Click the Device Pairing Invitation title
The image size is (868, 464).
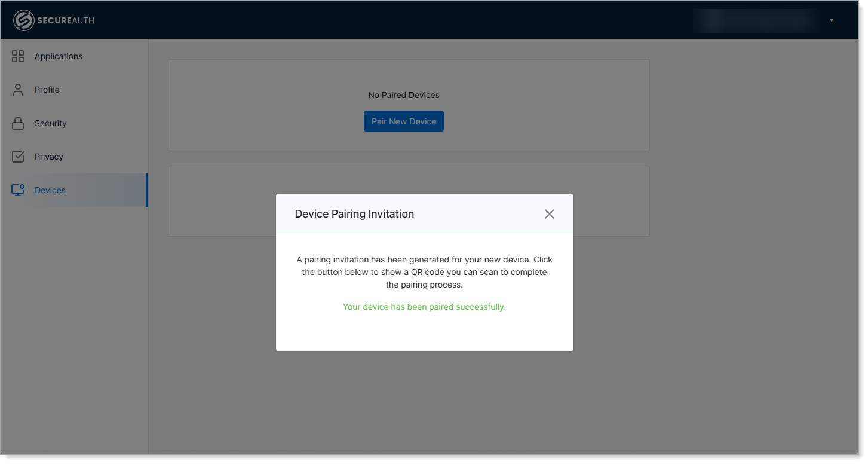[354, 213]
